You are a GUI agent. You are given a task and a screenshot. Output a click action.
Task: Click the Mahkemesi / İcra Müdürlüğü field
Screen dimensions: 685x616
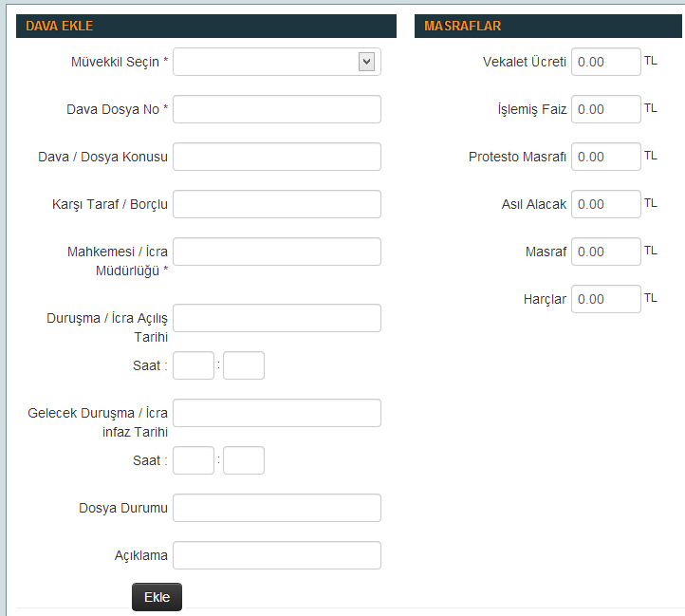click(277, 252)
